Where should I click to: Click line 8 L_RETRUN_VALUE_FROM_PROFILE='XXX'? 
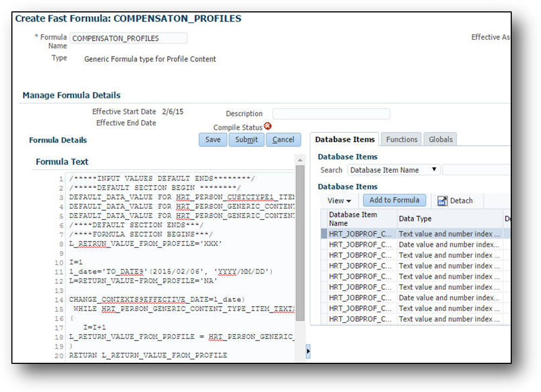tap(145, 244)
